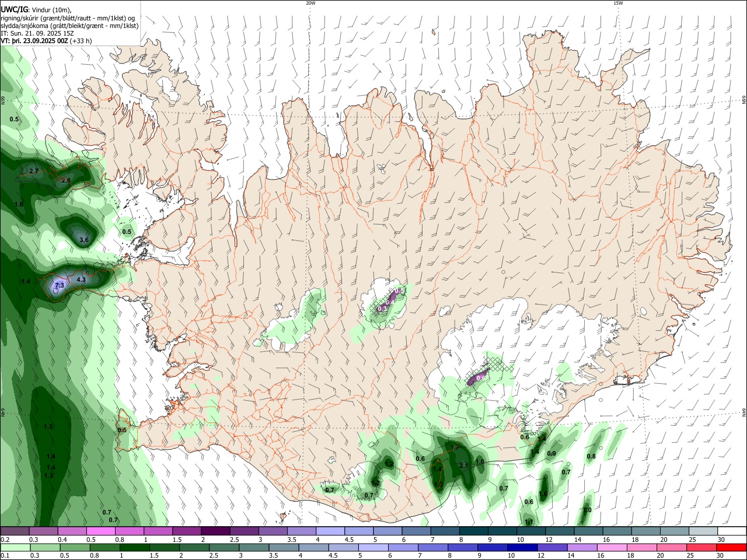Click the 0.9 precipitation value off the southeast coast
The height and width of the screenshot is (560, 747).
[551, 454]
